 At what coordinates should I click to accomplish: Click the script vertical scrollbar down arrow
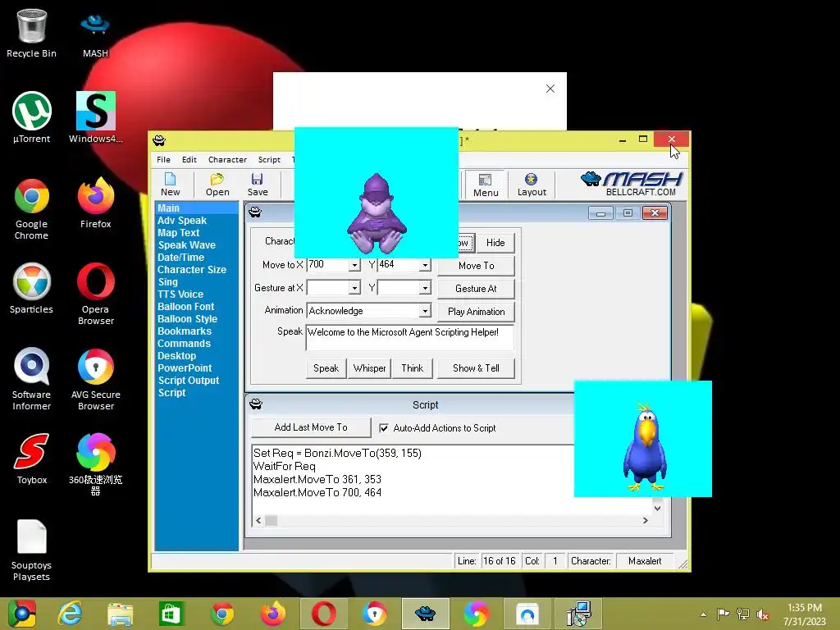click(657, 507)
